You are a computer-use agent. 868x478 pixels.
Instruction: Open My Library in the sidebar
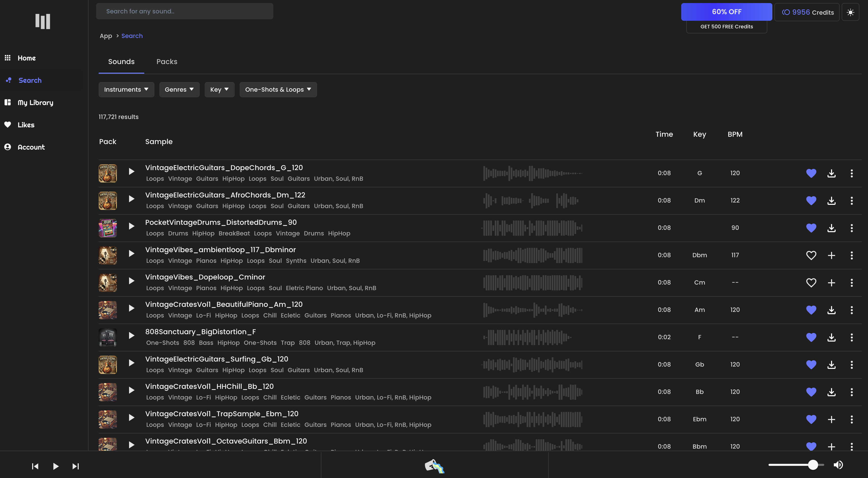pos(35,103)
